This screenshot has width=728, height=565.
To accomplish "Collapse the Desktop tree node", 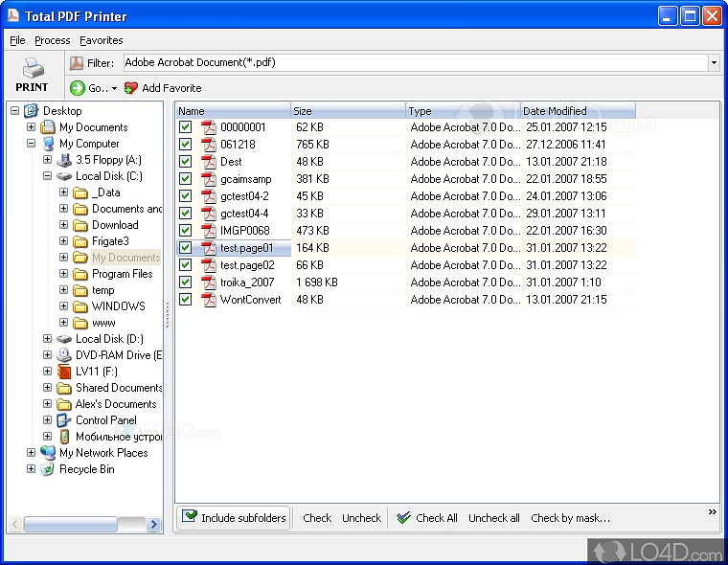I will 15,110.
